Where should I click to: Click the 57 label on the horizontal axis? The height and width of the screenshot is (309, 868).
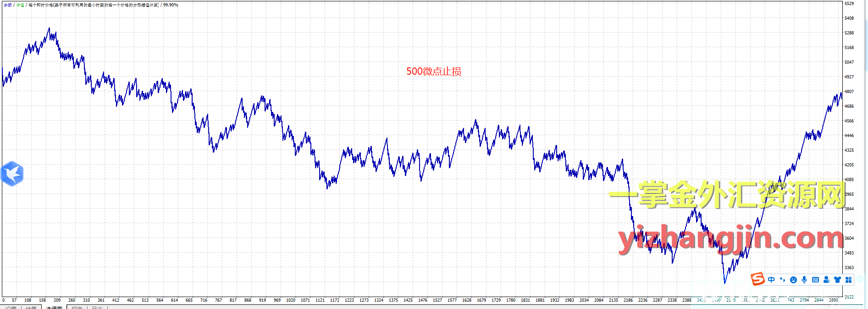tap(14, 300)
